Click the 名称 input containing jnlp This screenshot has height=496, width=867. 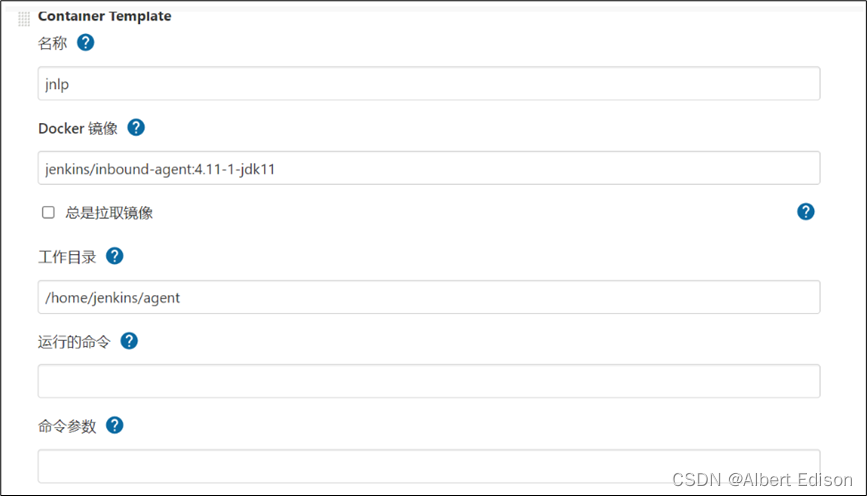click(x=428, y=84)
